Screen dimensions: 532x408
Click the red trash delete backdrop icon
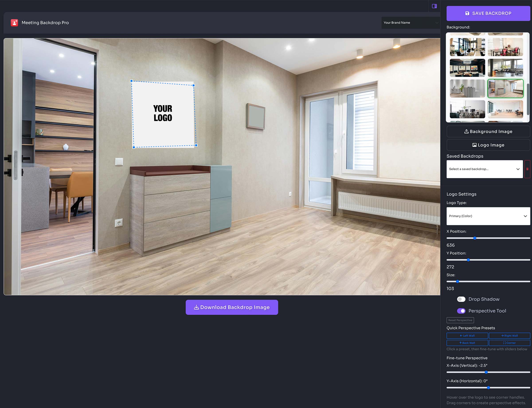tap(527, 169)
